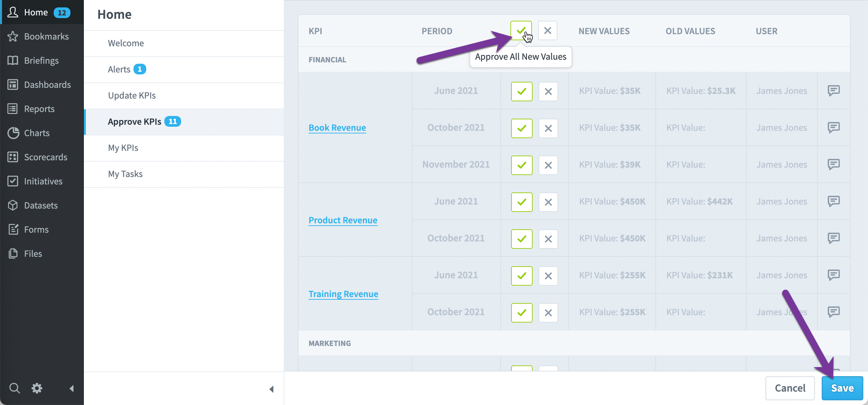868x405 pixels.
Task: Open comment icon for Training Revenue June 2021
Action: [x=833, y=275]
